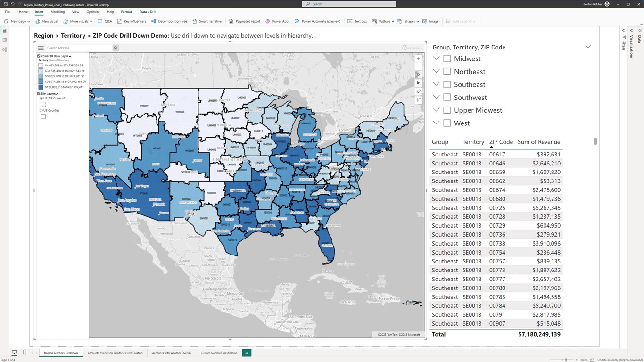Click the darkest blue legend swatch
644x362 pixels.
coord(41,87)
